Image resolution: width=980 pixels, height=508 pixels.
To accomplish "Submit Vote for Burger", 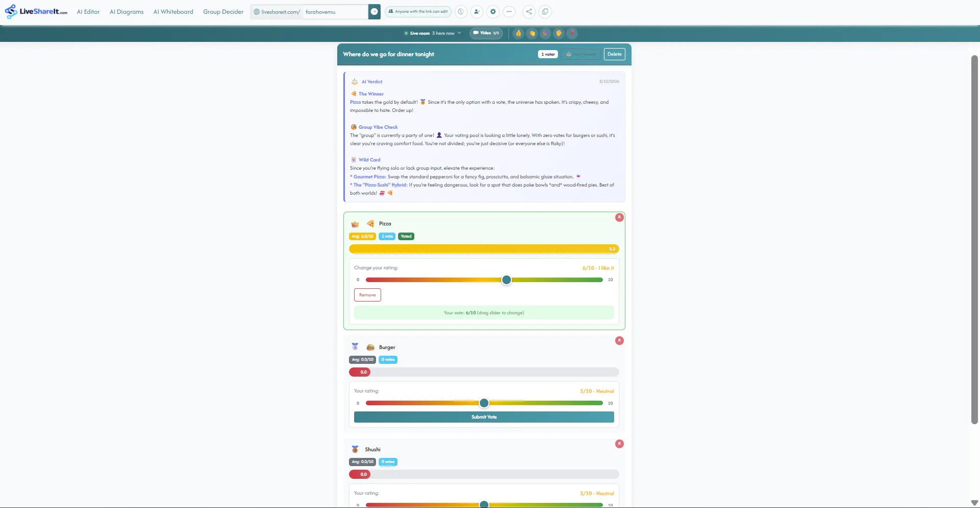I will tap(484, 417).
